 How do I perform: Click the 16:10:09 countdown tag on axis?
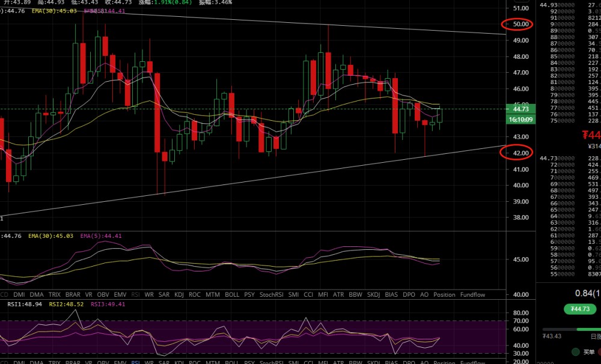pos(520,120)
